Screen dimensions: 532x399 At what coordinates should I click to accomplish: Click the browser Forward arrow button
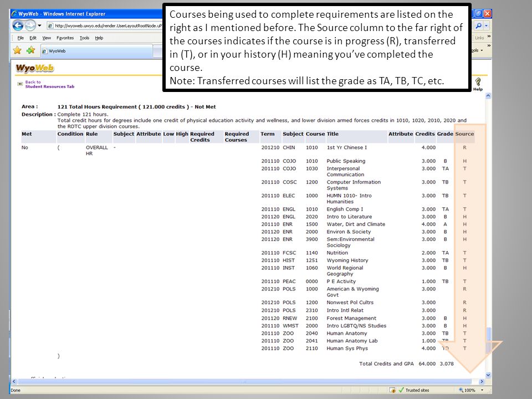[x=30, y=25]
